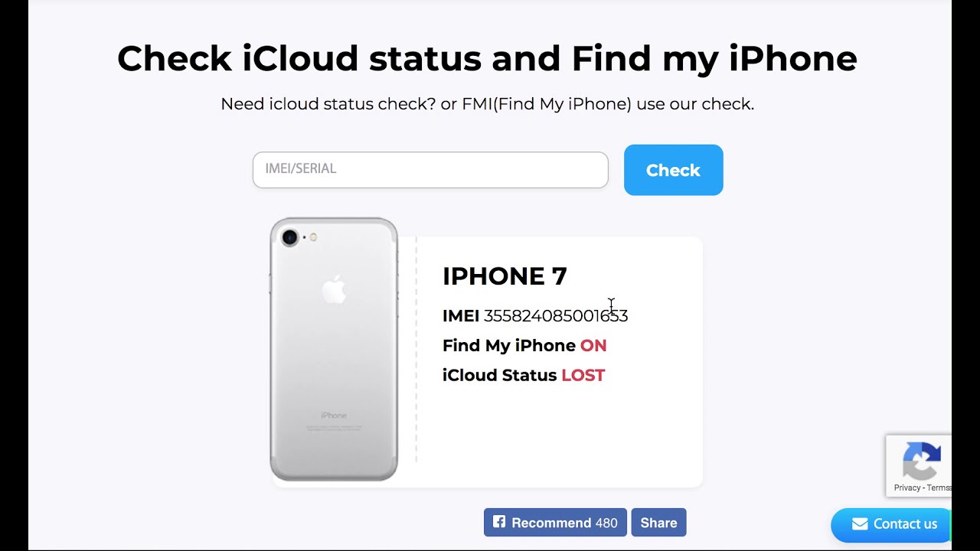
Task: Click the Facebook logo on Recommend button
Action: 499,522
